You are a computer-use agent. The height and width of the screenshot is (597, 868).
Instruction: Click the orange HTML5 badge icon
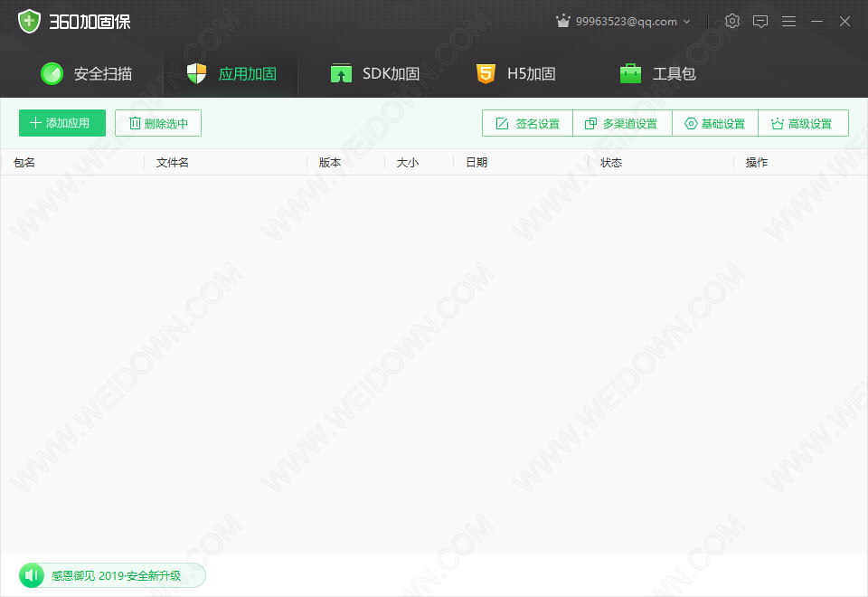click(x=486, y=73)
